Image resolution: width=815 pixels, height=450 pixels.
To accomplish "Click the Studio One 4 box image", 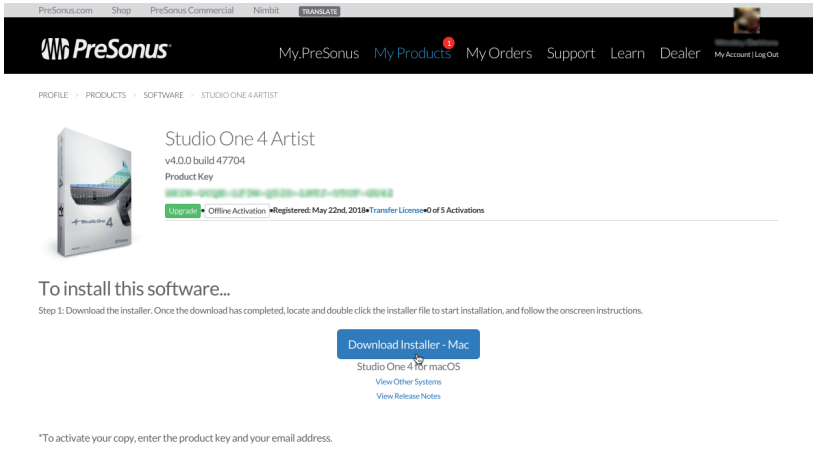I will pyautogui.click(x=94, y=192).
